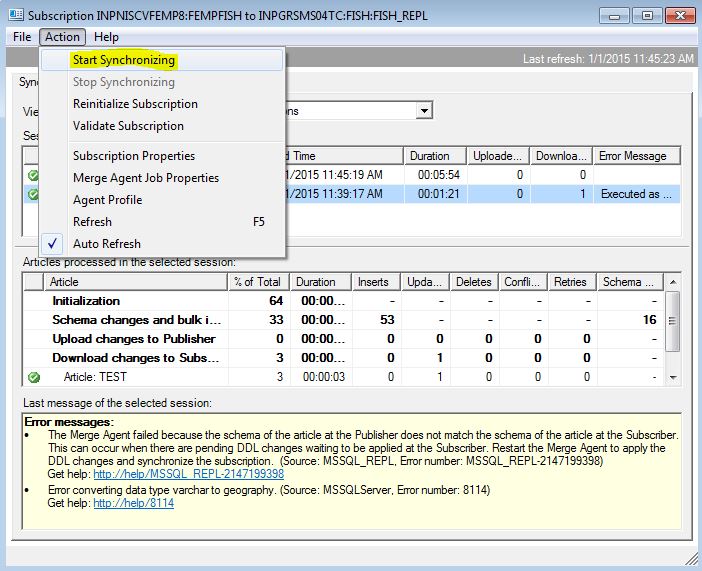This screenshot has width=702, height=571.
Task: Open the File menu
Action: coord(22,37)
